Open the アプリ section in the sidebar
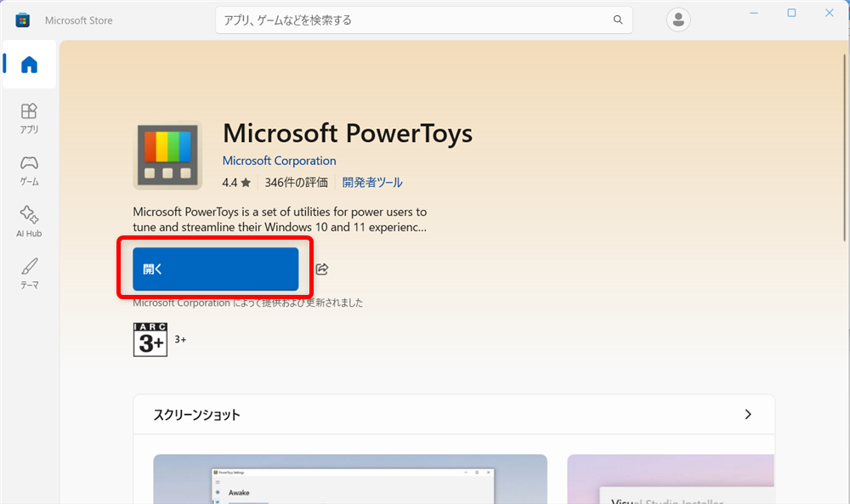The width and height of the screenshot is (850, 504). tap(29, 117)
